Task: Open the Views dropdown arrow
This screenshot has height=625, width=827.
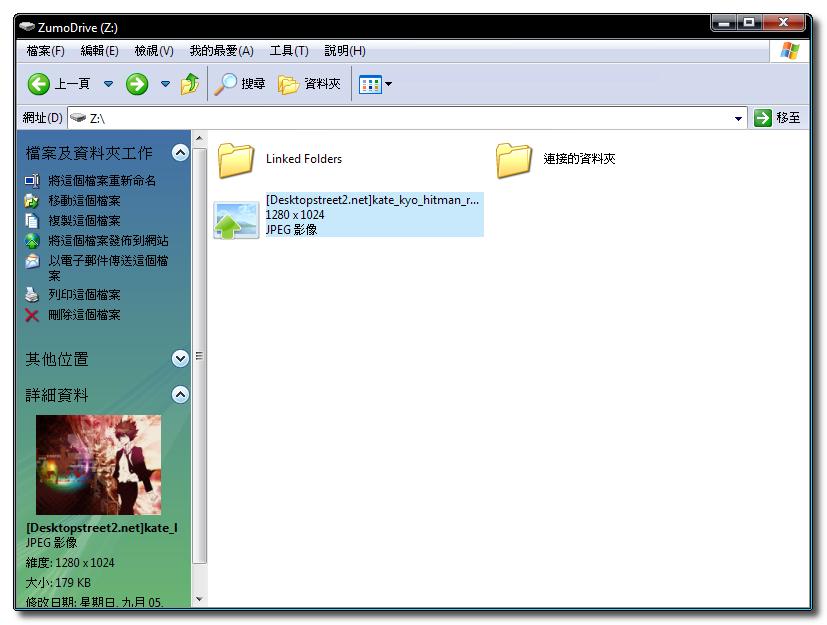Action: point(389,84)
